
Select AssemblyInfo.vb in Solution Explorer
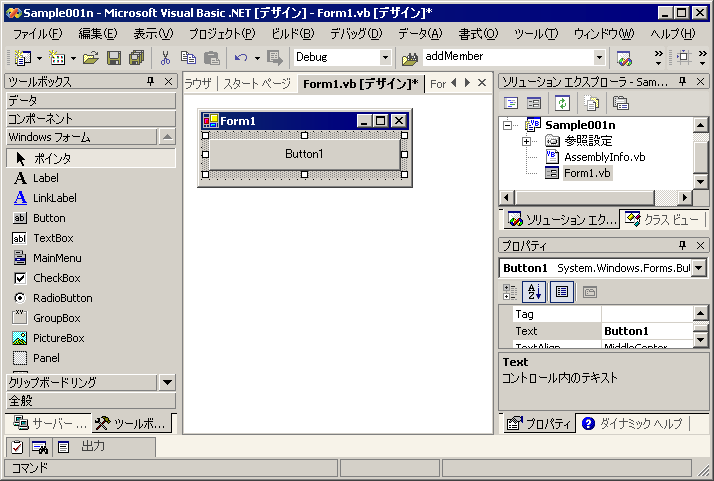click(x=605, y=157)
